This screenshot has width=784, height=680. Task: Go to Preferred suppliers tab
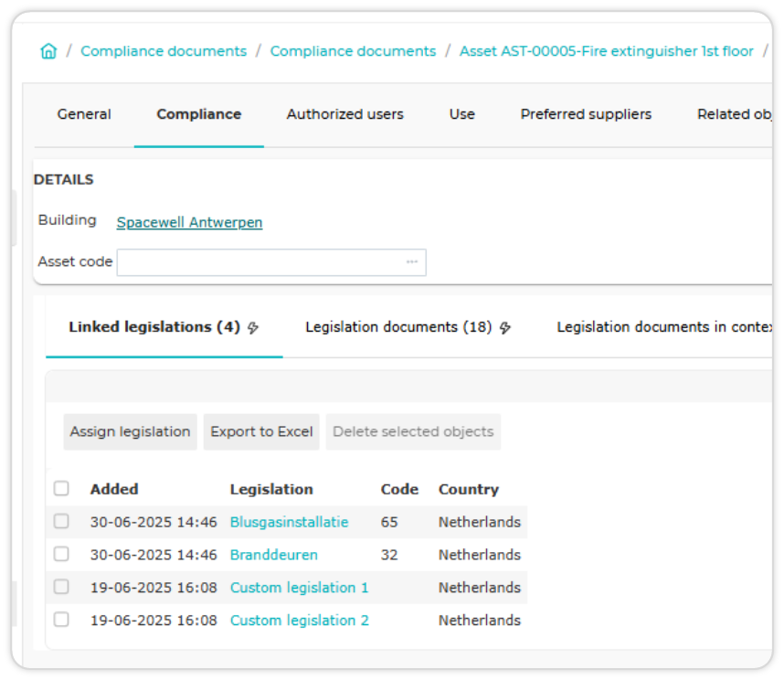pyautogui.click(x=586, y=114)
